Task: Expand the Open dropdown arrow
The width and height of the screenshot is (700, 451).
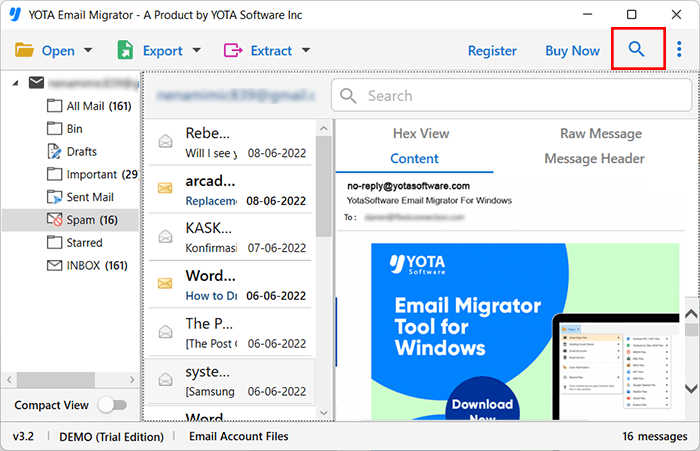Action: 88,51
